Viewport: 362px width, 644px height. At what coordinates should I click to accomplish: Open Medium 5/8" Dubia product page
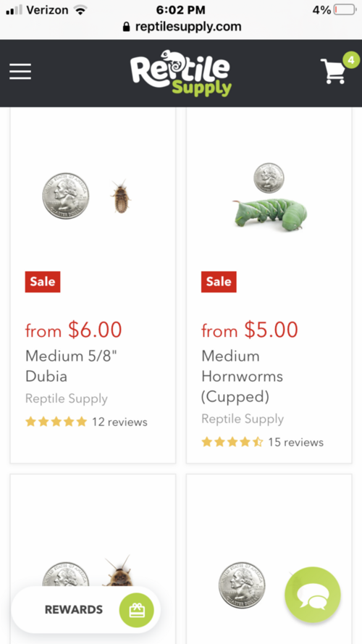tap(72, 366)
